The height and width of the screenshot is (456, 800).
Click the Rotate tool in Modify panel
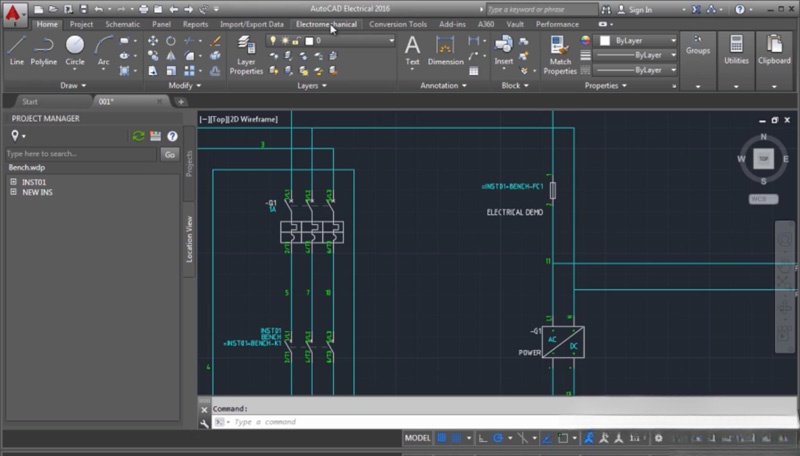[x=171, y=41]
